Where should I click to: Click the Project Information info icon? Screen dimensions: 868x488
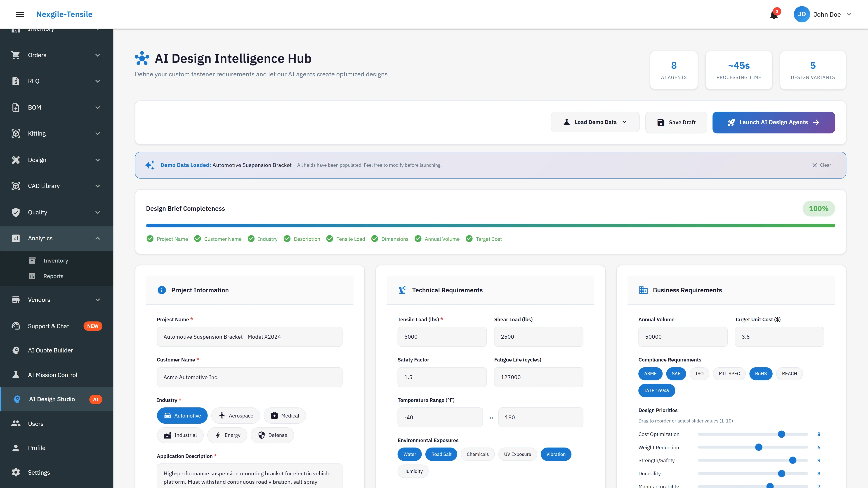162,290
